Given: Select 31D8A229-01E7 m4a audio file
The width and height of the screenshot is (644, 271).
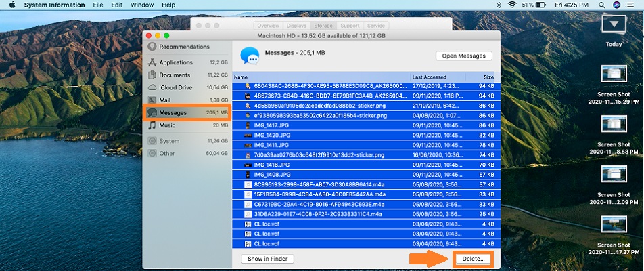Looking at the screenshot, I should click(367, 214).
